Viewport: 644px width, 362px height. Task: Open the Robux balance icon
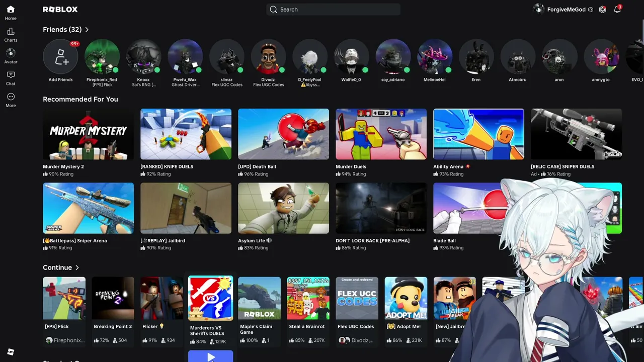pyautogui.click(x=602, y=10)
